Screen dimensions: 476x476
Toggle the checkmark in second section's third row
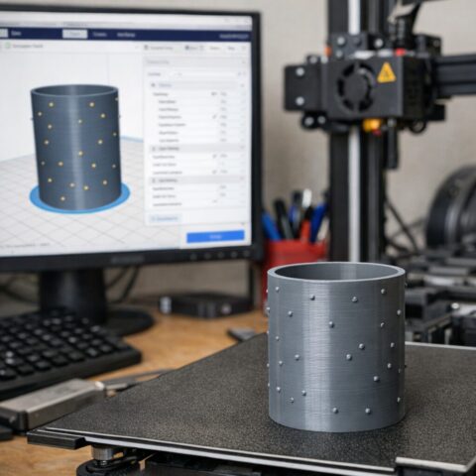pyautogui.click(x=215, y=172)
